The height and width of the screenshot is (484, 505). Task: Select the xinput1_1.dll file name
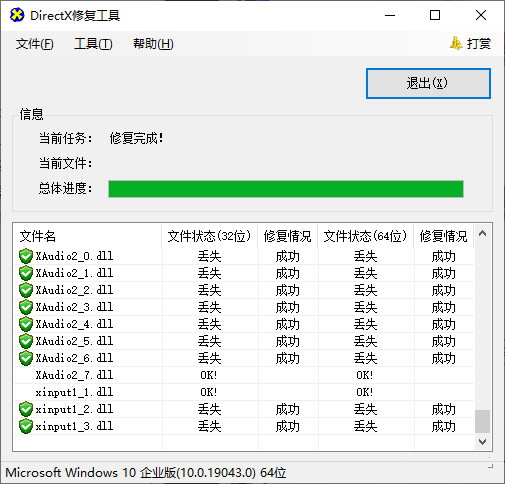coord(74,392)
